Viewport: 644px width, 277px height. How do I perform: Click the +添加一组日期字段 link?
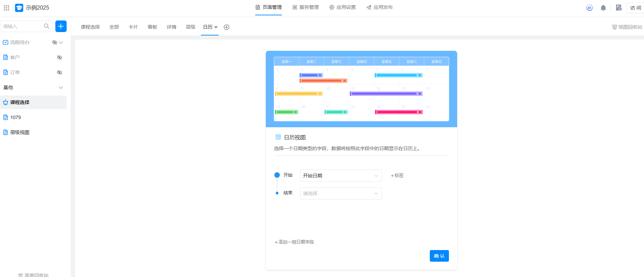pos(294,242)
